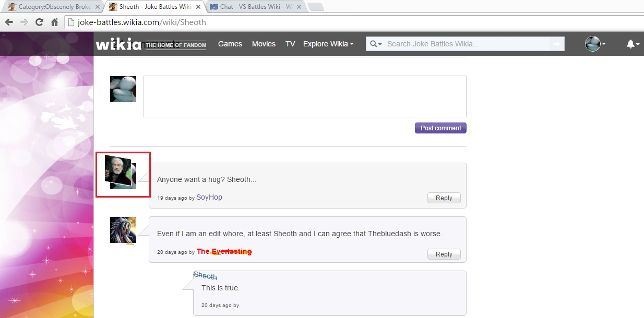The width and height of the screenshot is (644, 318).
Task: Switch to Chat - VS Battles Wiki tab
Action: (253, 7)
